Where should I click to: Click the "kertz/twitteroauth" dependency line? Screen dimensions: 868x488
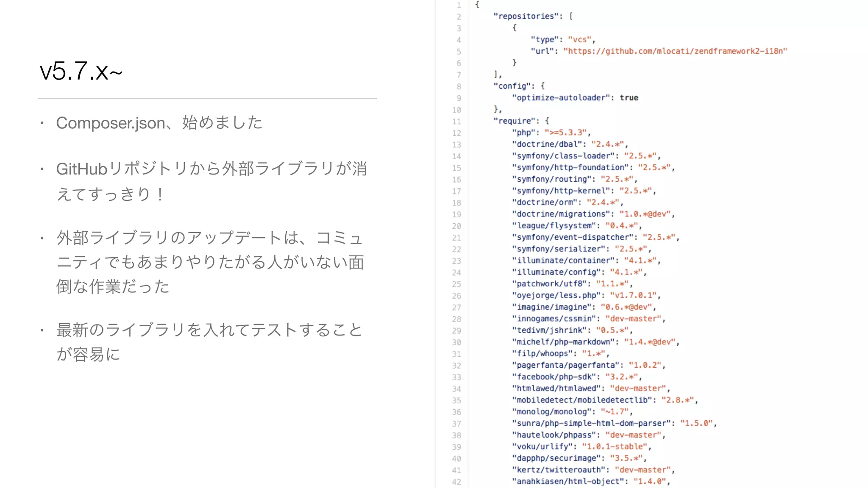(593, 470)
